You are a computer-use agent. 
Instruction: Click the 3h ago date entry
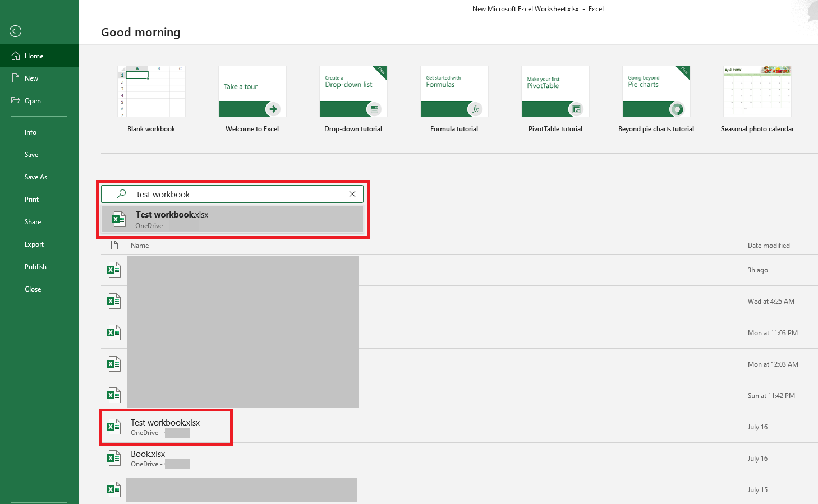pyautogui.click(x=757, y=270)
